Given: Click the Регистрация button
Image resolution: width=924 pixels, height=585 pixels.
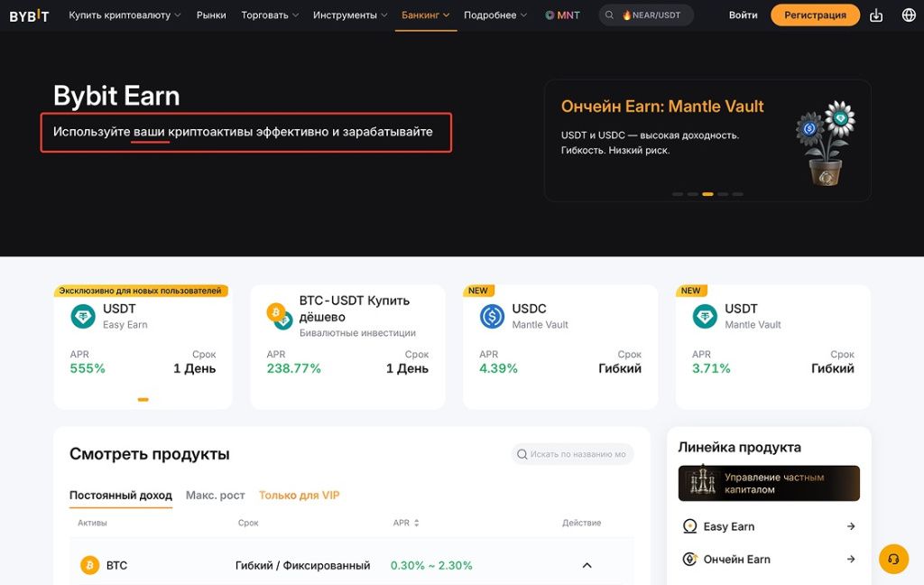Looking at the screenshot, I should point(814,14).
